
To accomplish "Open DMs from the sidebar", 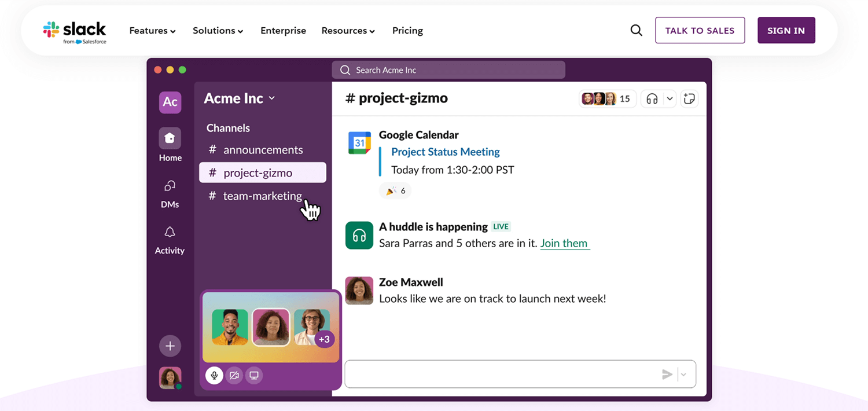I will pyautogui.click(x=170, y=193).
